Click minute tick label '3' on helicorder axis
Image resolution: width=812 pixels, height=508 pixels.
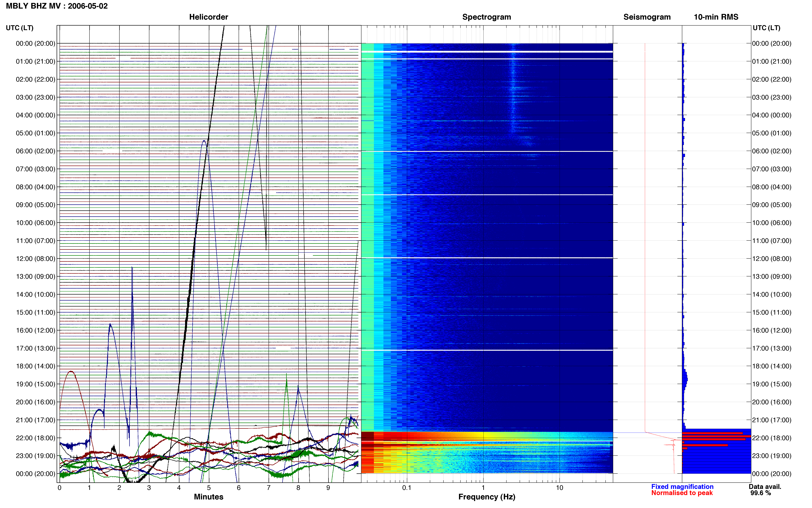pyautogui.click(x=149, y=487)
